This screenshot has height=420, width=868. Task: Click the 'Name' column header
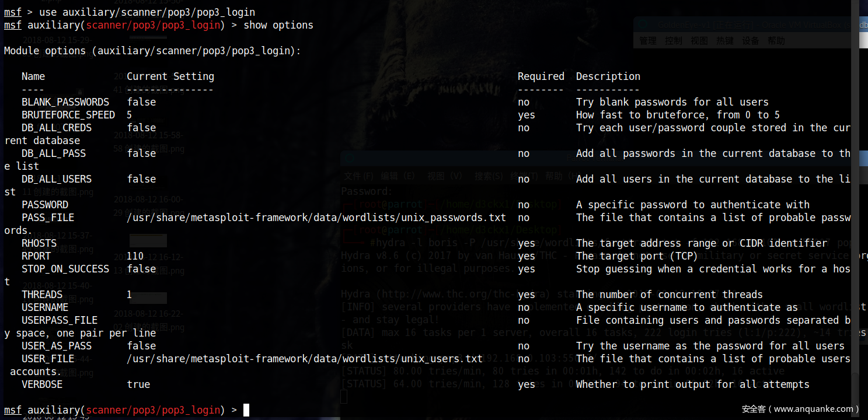point(33,76)
